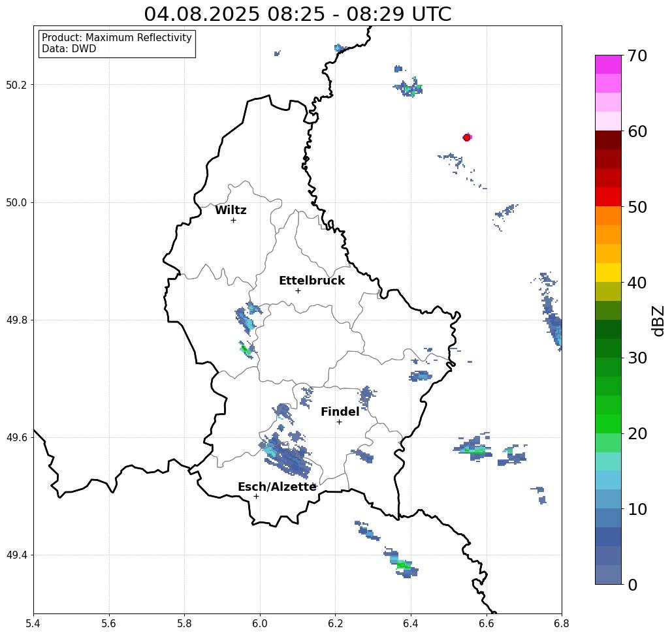Screen dimensions: 672x635
Task: Click the 6.2 longitude axis label
Action: tap(335, 623)
